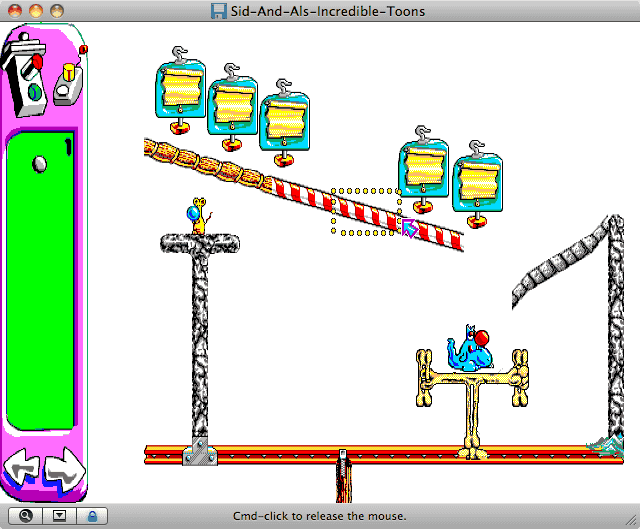The width and height of the screenshot is (640, 529).
Task: Select the shade hanging above the pink cursor
Action: click(423, 170)
